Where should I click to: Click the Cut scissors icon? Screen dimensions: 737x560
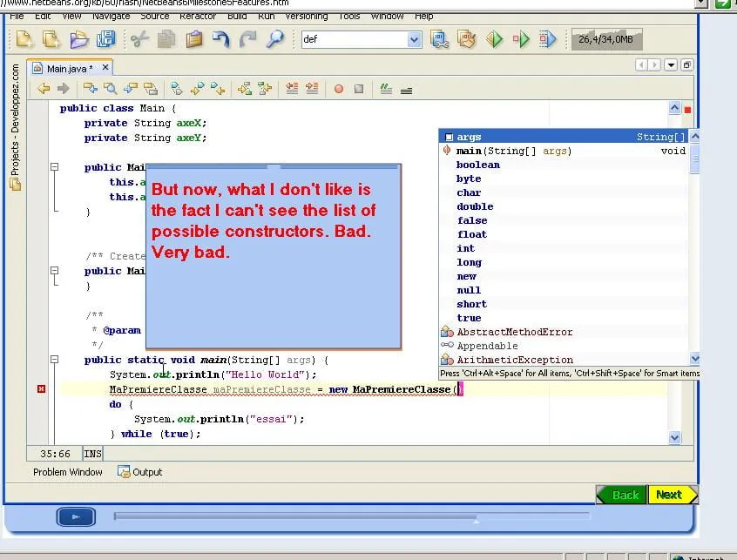[x=139, y=39]
